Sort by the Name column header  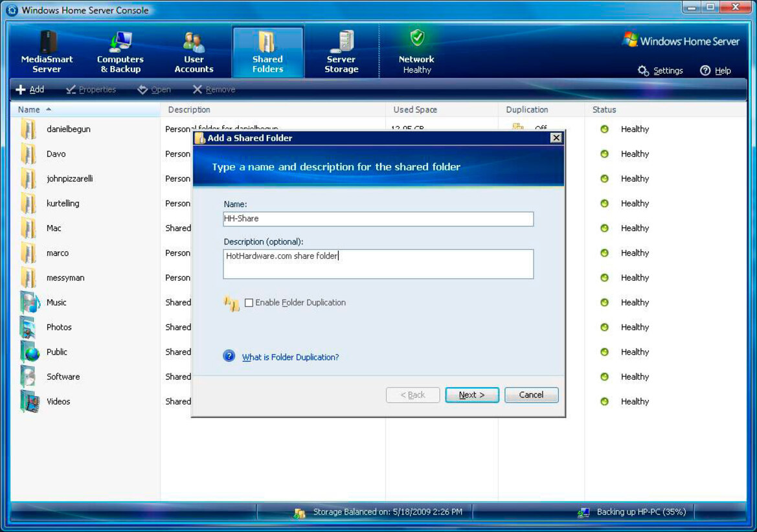pos(85,109)
